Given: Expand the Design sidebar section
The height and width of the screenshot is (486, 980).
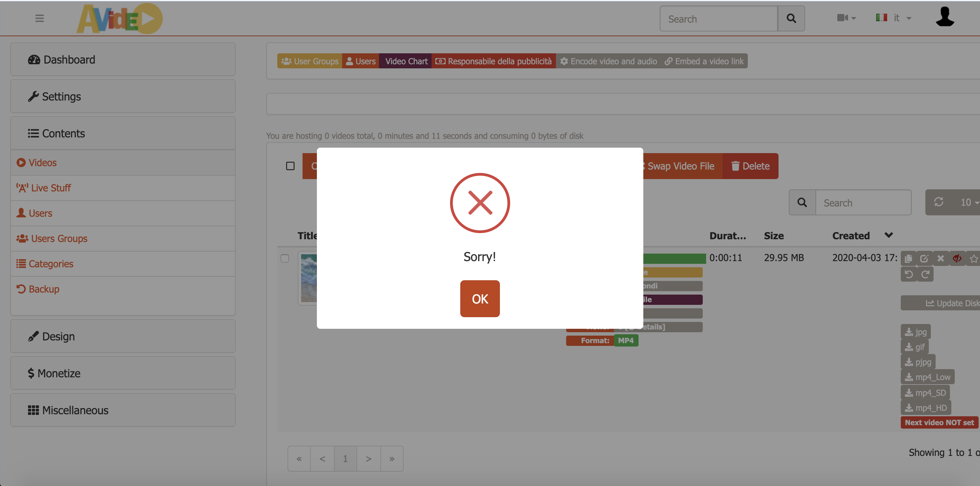Looking at the screenshot, I should (123, 336).
